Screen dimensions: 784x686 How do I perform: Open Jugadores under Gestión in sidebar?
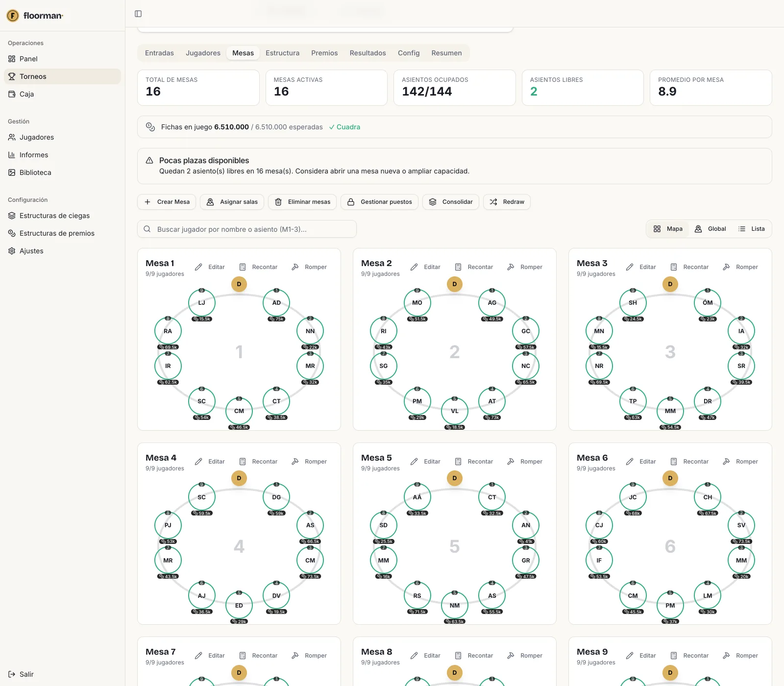click(x=62, y=137)
